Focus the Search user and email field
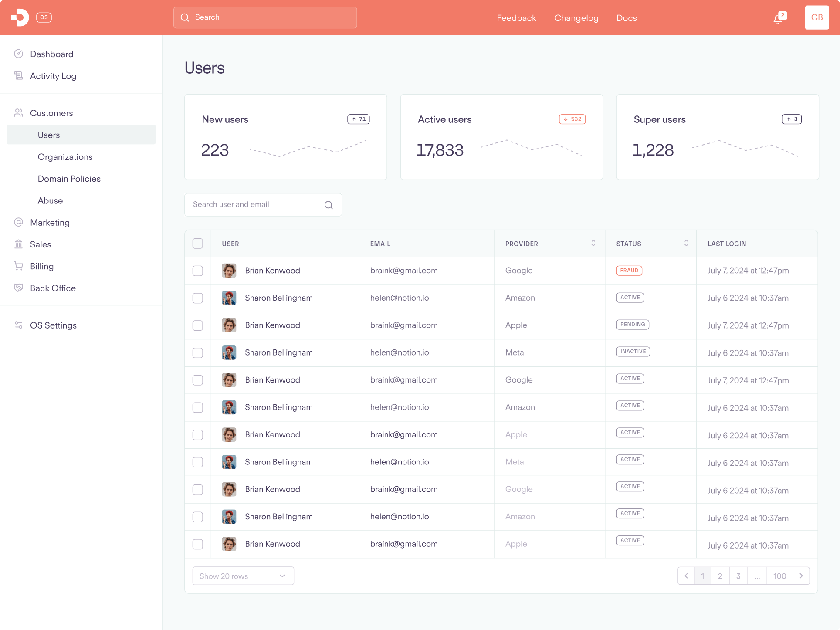Screen dimensions: 840x630 pyautogui.click(x=255, y=205)
